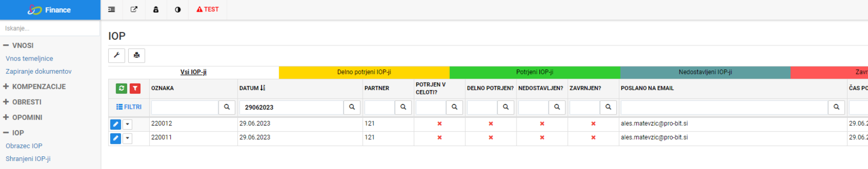868x169 pixels.
Task: Expand the OBRESTI section
Action: click(22, 102)
